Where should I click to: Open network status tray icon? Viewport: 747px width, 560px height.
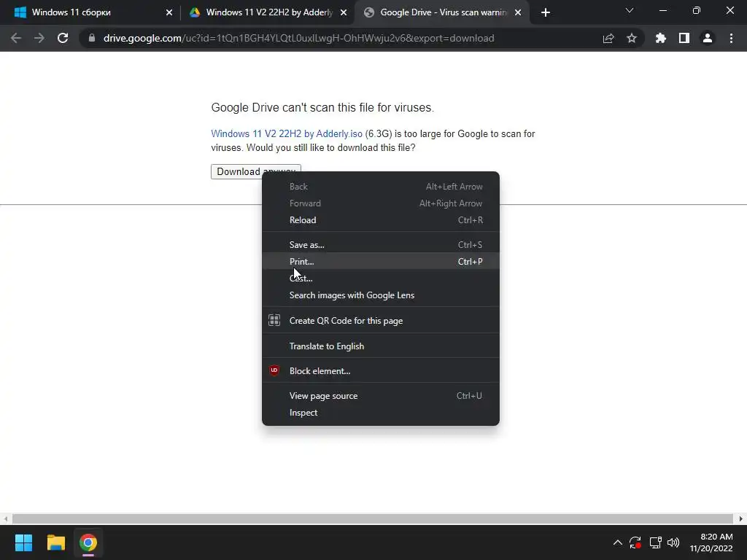pos(656,542)
